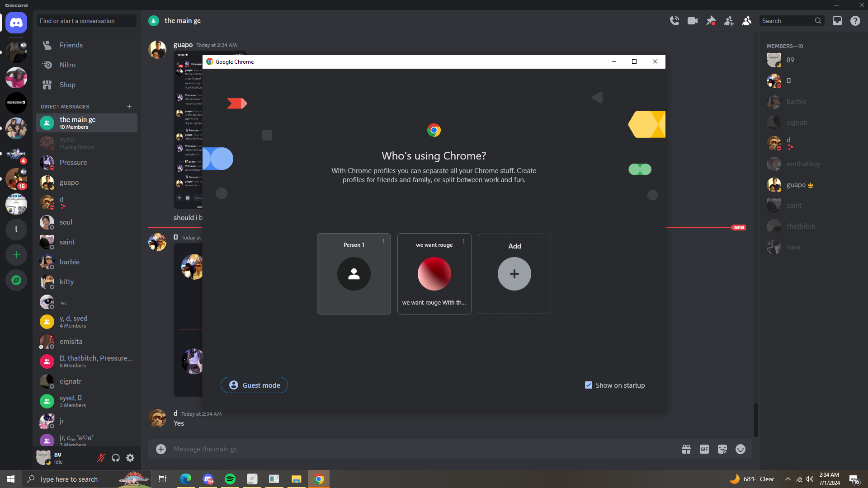Open the sticker picker

[722, 449]
